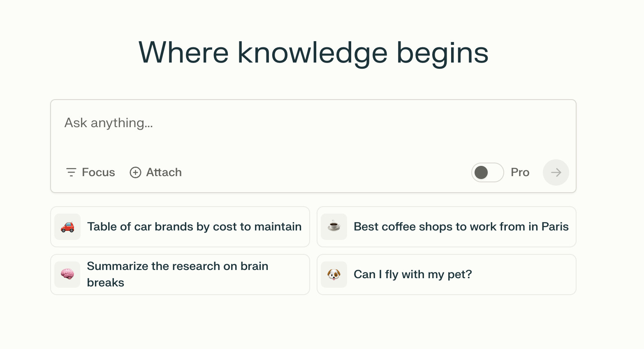Select "Table of car brands by cost to maintain"

pos(194,227)
